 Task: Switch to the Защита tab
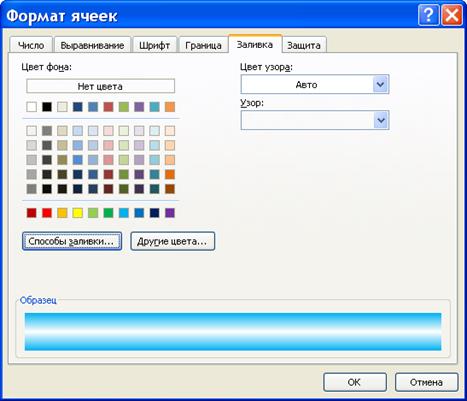tap(304, 45)
